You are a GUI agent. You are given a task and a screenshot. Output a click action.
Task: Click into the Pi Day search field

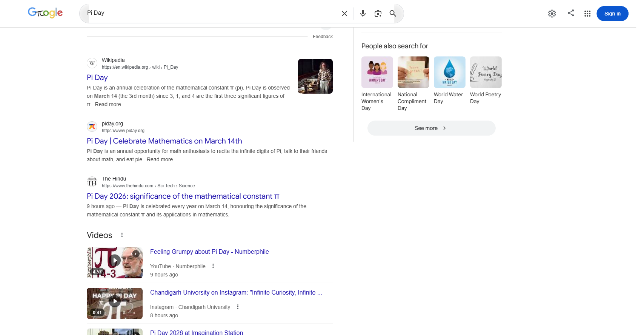point(211,13)
